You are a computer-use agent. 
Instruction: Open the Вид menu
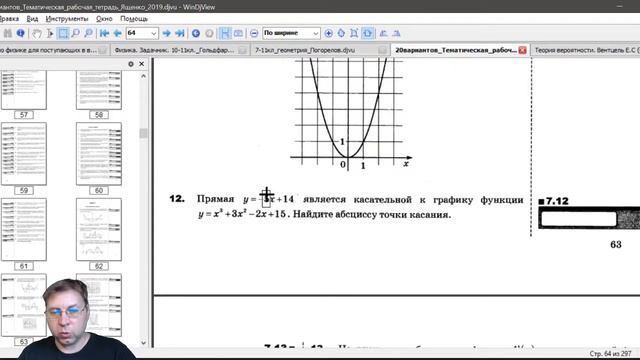pos(32,19)
